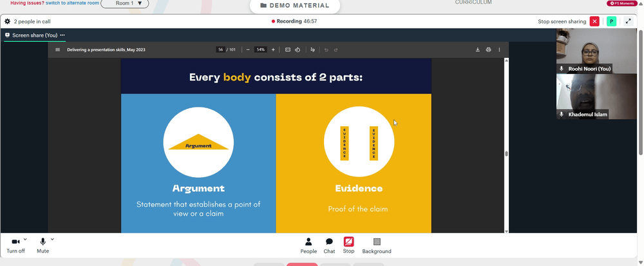Open the PDF viewer more actions menu
The width and height of the screenshot is (644, 266).
500,50
